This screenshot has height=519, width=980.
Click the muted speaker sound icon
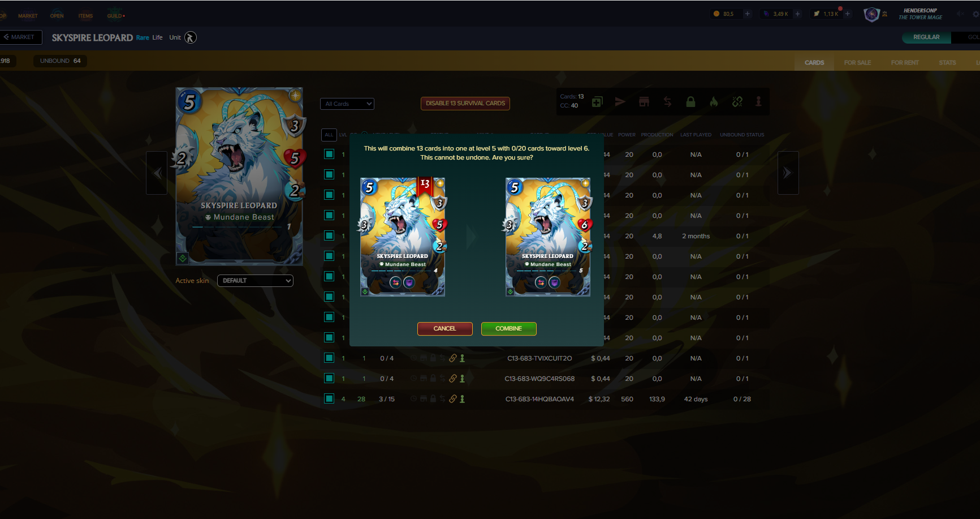pyautogui.click(x=960, y=14)
